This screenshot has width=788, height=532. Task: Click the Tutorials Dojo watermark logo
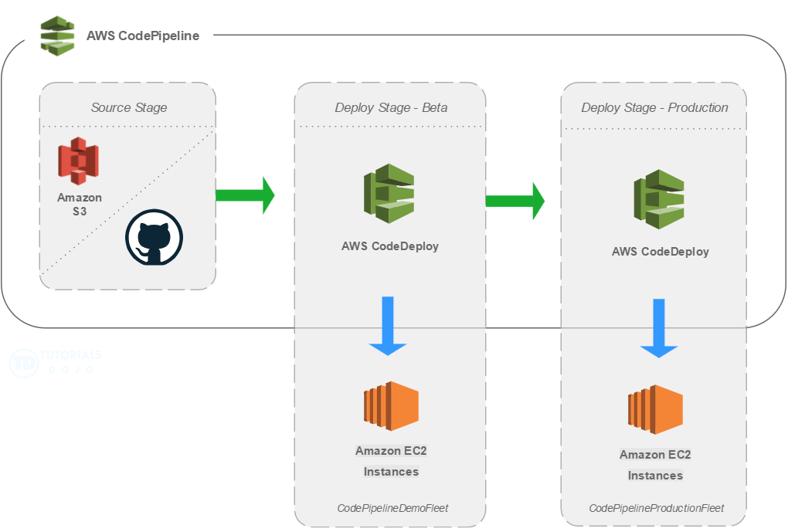pos(23,362)
